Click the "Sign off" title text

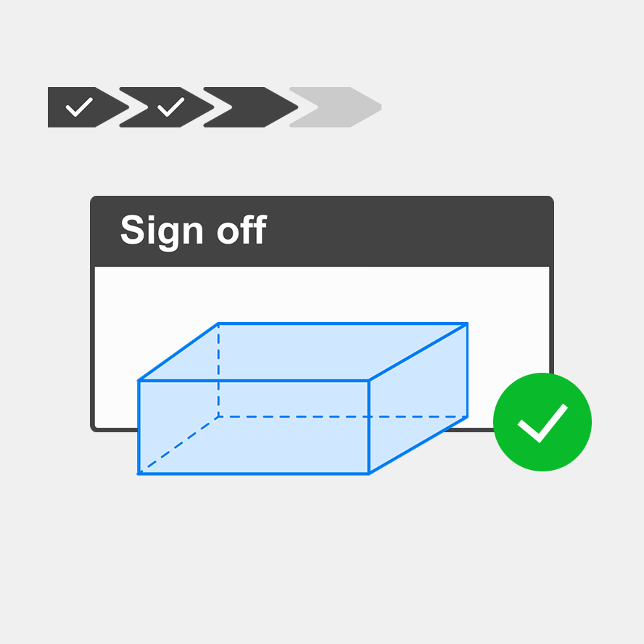click(x=194, y=231)
